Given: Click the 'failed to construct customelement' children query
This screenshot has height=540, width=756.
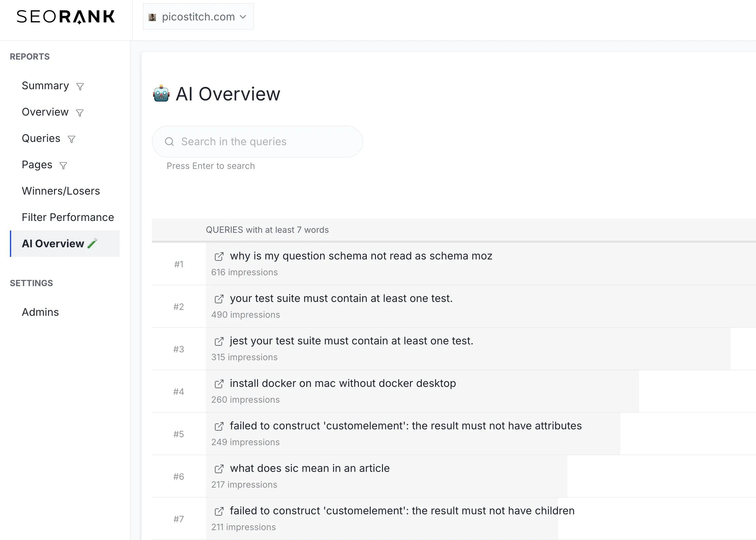Looking at the screenshot, I should pyautogui.click(x=402, y=511).
